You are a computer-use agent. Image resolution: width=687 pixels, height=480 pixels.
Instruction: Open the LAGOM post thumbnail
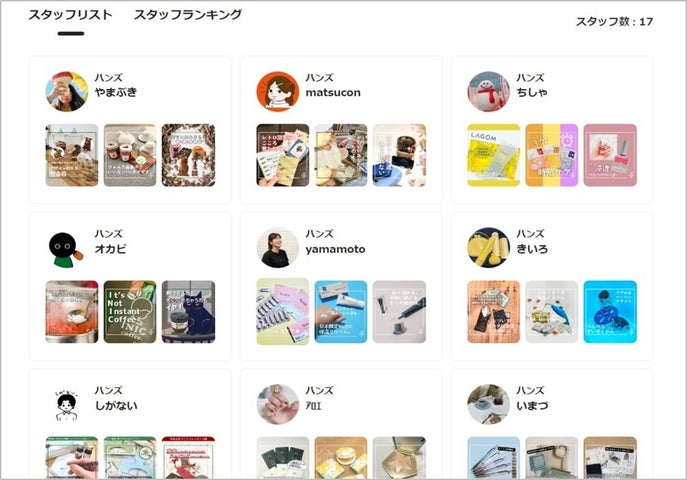click(x=493, y=155)
